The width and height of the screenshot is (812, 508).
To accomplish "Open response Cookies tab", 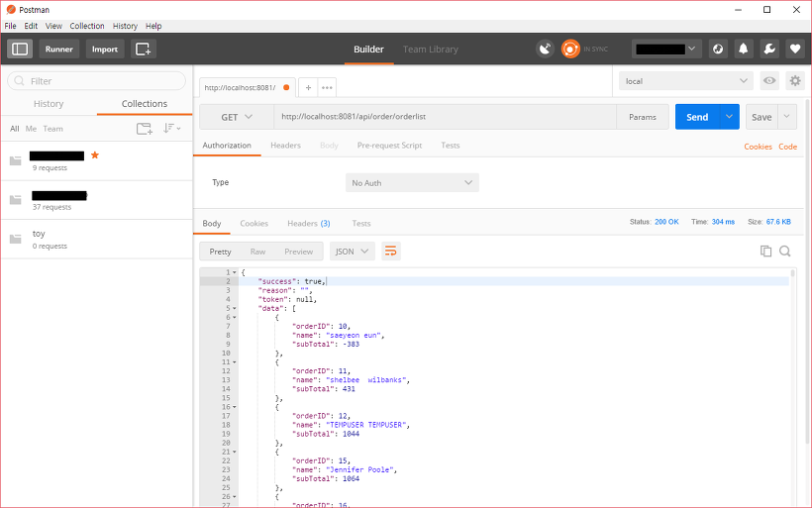I will (x=254, y=224).
